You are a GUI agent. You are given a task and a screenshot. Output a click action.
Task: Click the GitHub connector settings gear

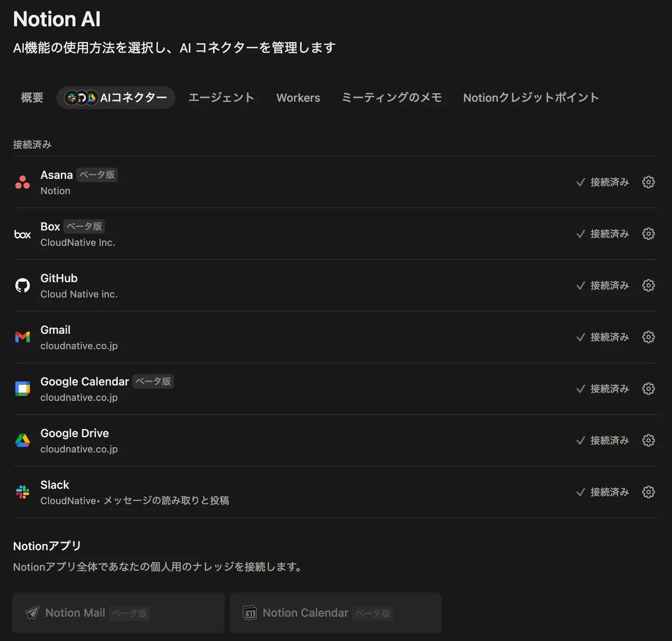pyautogui.click(x=648, y=285)
